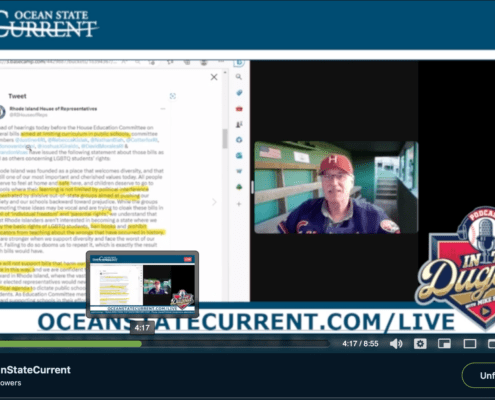
Task: Open the player settings gear
Action: [420, 344]
